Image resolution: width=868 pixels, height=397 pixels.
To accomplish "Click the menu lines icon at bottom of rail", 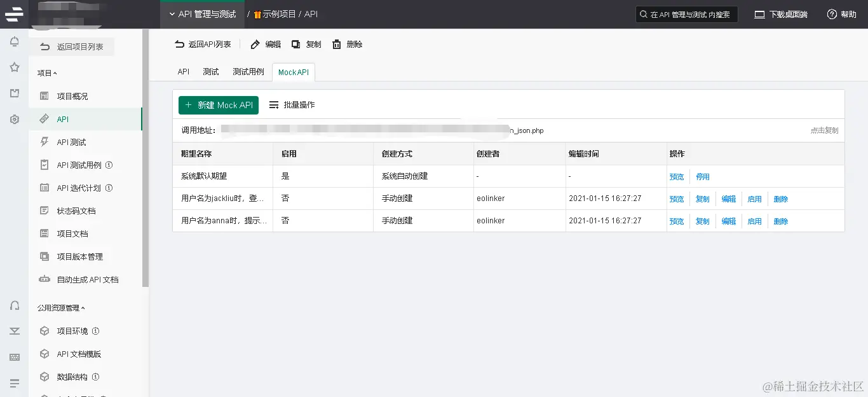I will tap(15, 383).
